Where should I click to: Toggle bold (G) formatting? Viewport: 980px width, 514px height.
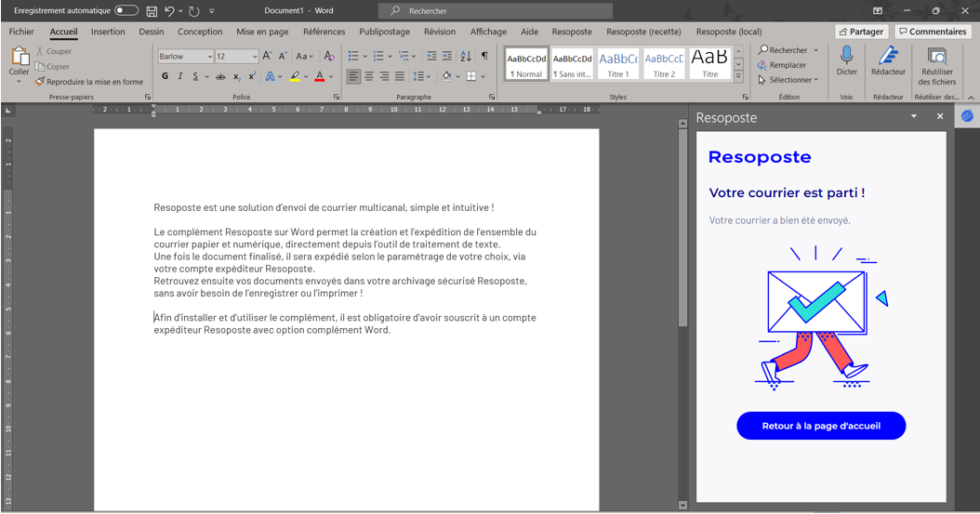[165, 76]
